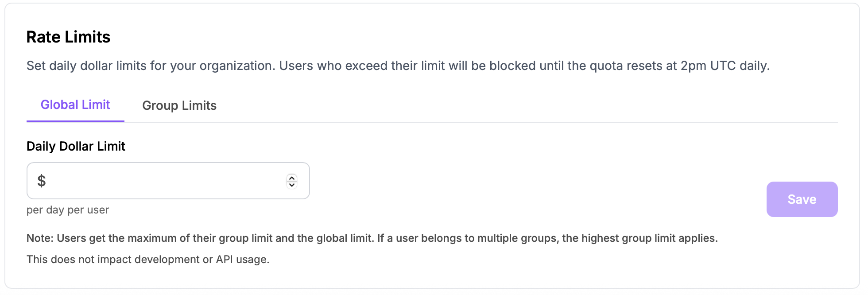Click the "per day per user" helper text
Image resolution: width=868 pixels, height=295 pixels.
click(68, 210)
